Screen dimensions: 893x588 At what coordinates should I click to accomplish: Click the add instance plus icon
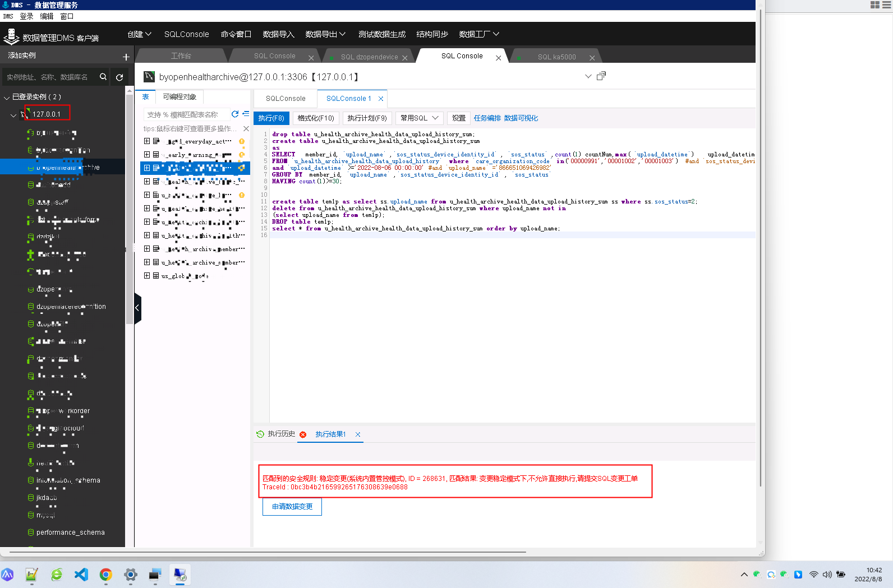coord(126,57)
